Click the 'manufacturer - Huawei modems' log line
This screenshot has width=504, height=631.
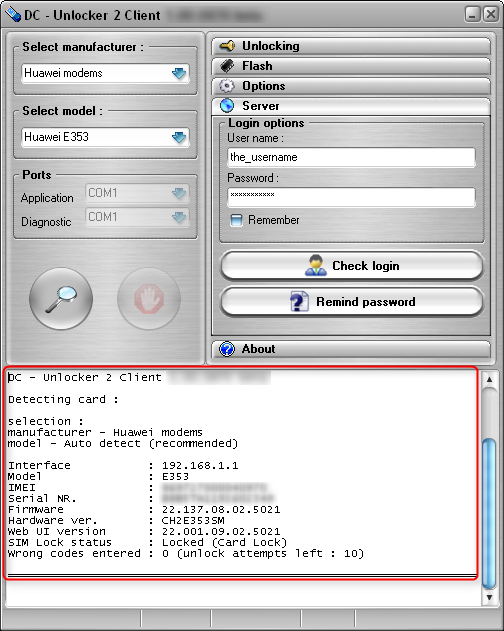click(x=105, y=433)
